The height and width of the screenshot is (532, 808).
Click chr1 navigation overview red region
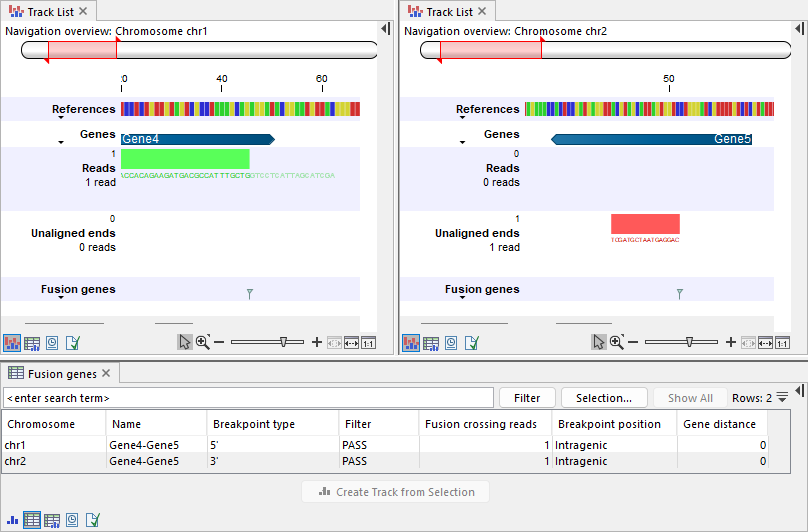pyautogui.click(x=82, y=50)
